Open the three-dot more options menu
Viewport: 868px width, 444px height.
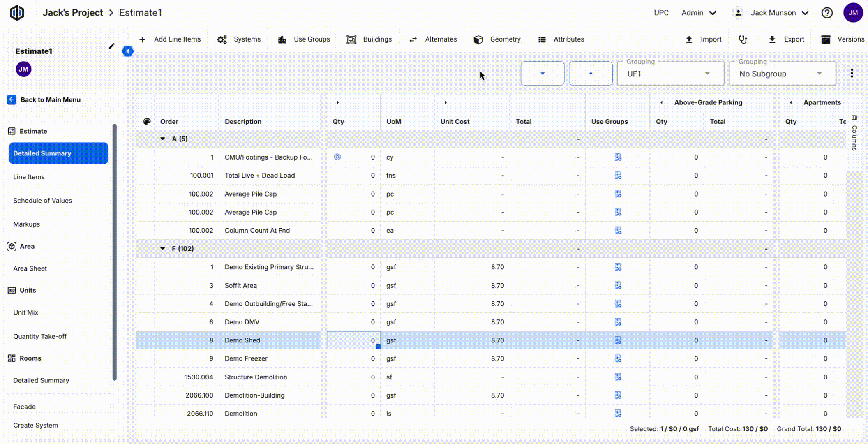852,73
